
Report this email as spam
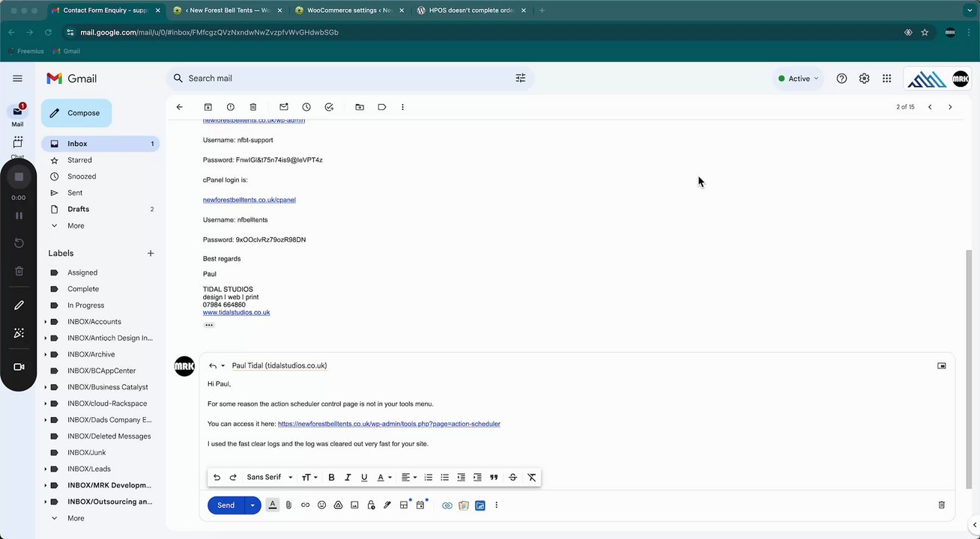pos(231,107)
